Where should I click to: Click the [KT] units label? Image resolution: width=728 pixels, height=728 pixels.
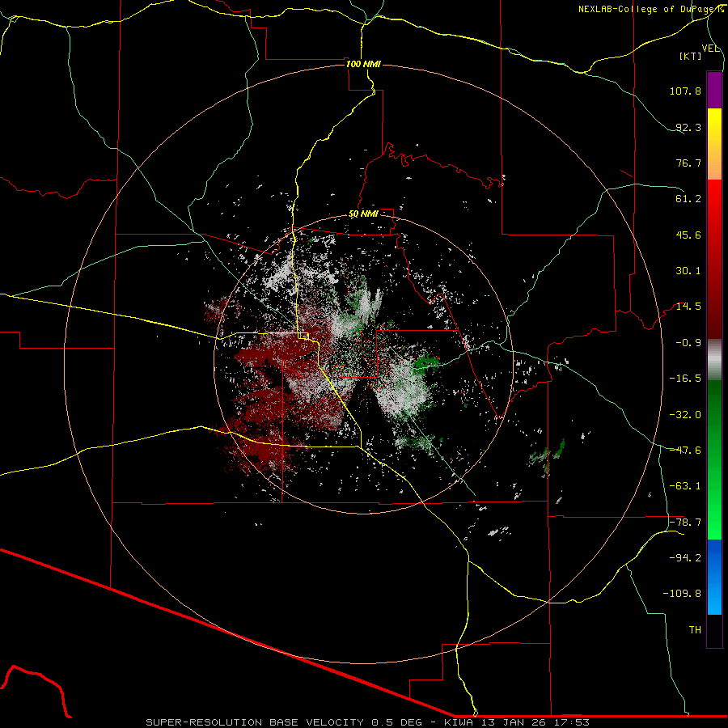(691, 56)
